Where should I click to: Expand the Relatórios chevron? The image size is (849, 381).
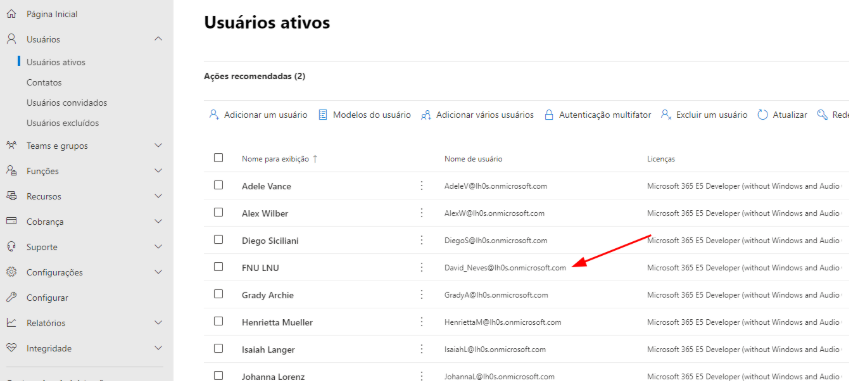click(x=158, y=323)
